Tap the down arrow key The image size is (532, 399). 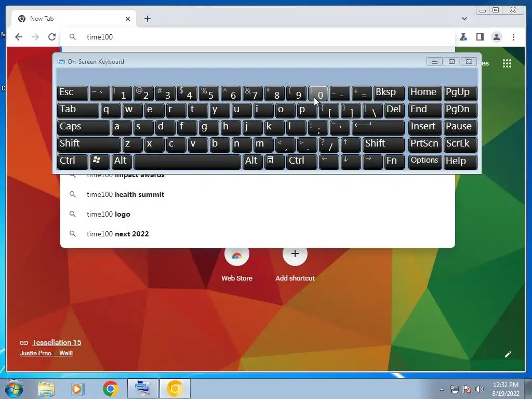click(x=351, y=162)
